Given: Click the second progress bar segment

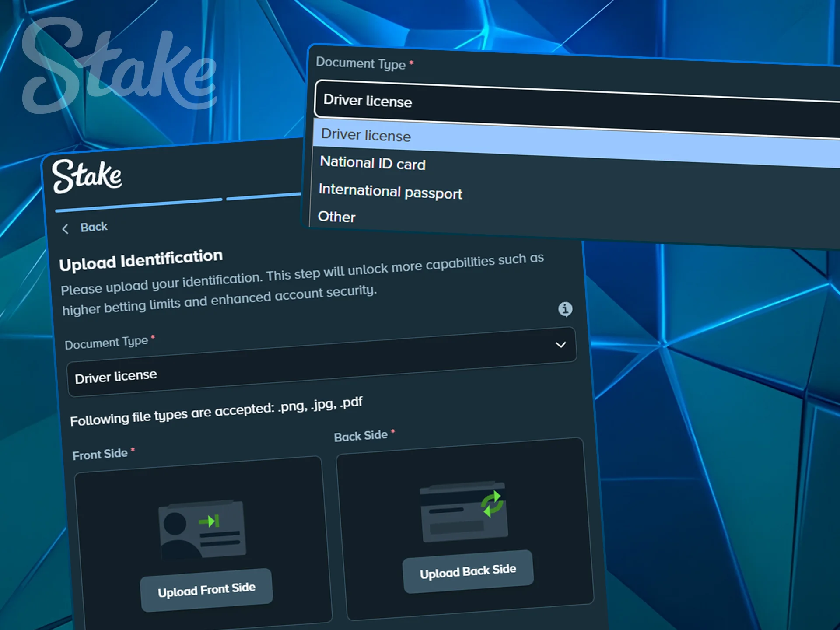Looking at the screenshot, I should (264, 196).
